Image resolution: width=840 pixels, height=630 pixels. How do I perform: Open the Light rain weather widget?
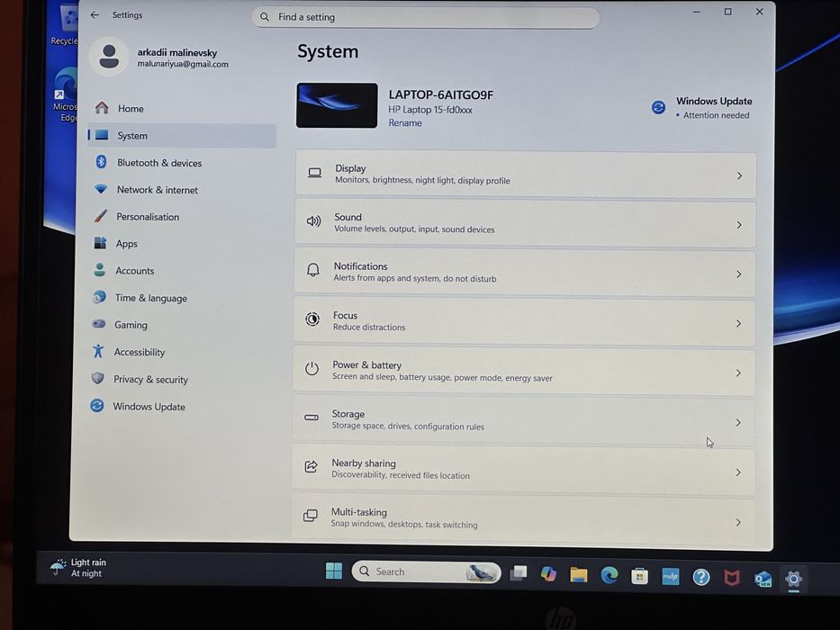pyautogui.click(x=78, y=567)
